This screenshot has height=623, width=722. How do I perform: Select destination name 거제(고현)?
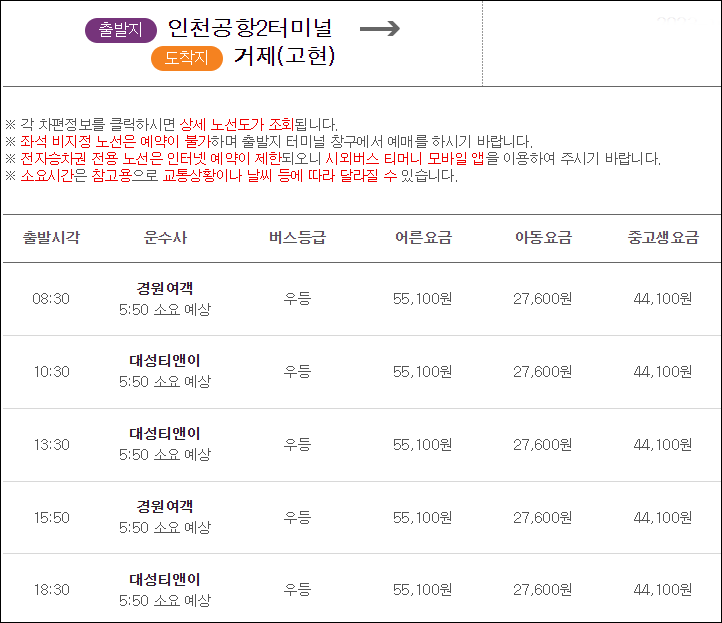pyautogui.click(x=285, y=56)
